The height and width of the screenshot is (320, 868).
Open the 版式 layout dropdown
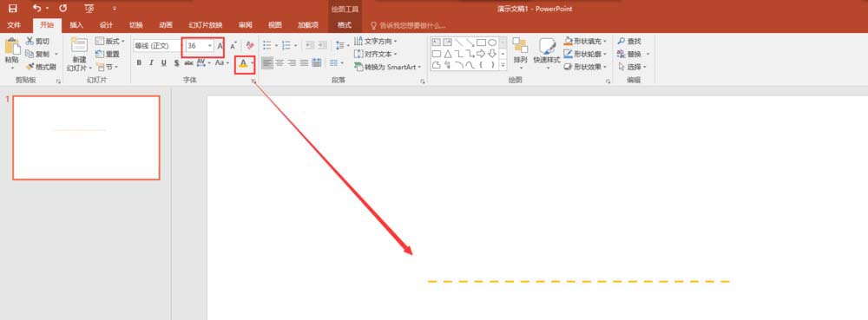(110, 42)
